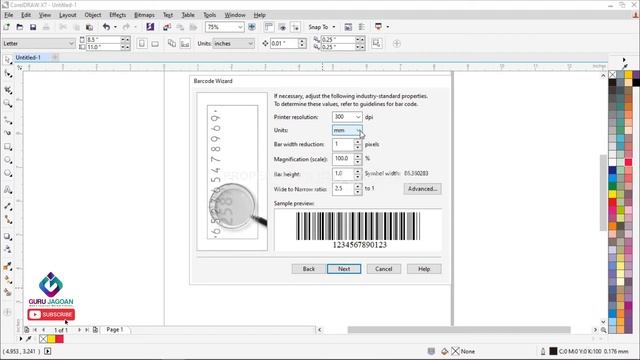640x360 pixels.
Task: Apply page size to current page only
Action: 185,43
